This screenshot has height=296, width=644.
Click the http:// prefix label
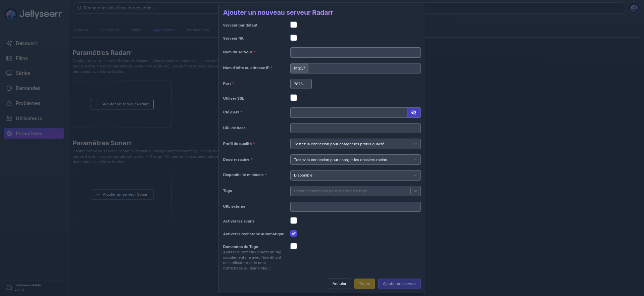click(x=299, y=68)
